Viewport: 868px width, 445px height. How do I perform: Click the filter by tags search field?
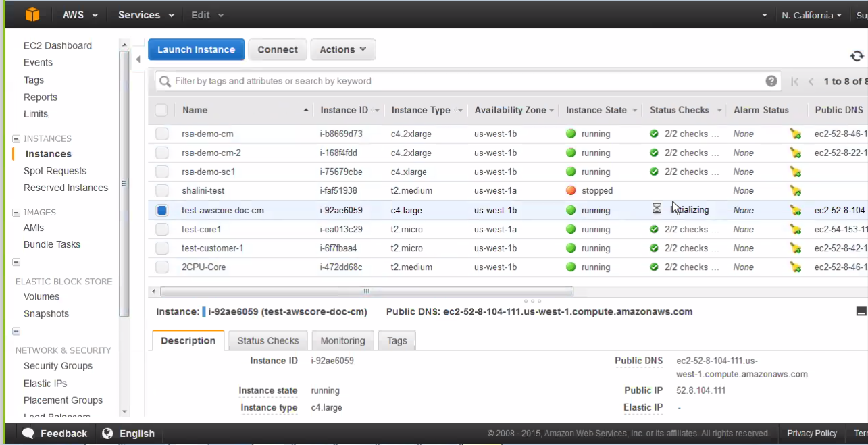(x=466, y=81)
